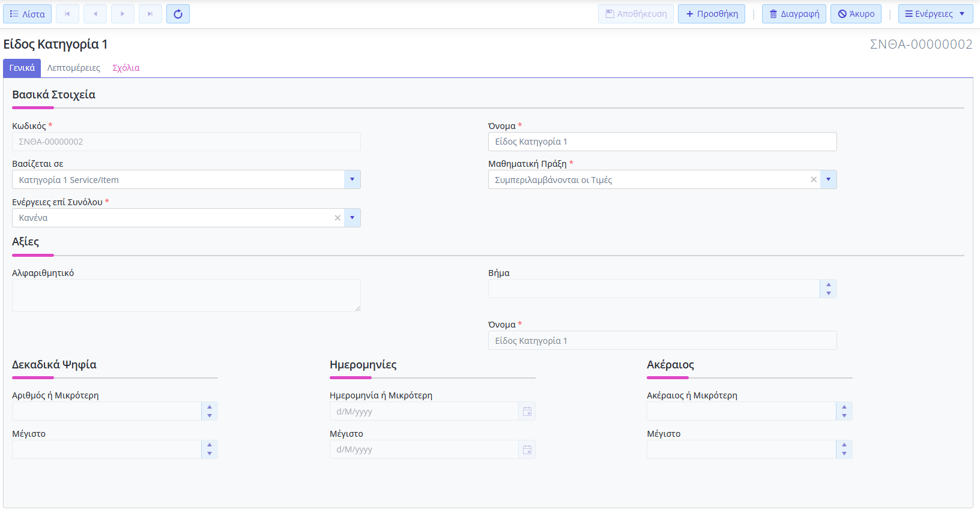Screen dimensions: 980x513
Task: Open calendar for Ημερομηνία ή Μικρότερη
Action: (527, 412)
